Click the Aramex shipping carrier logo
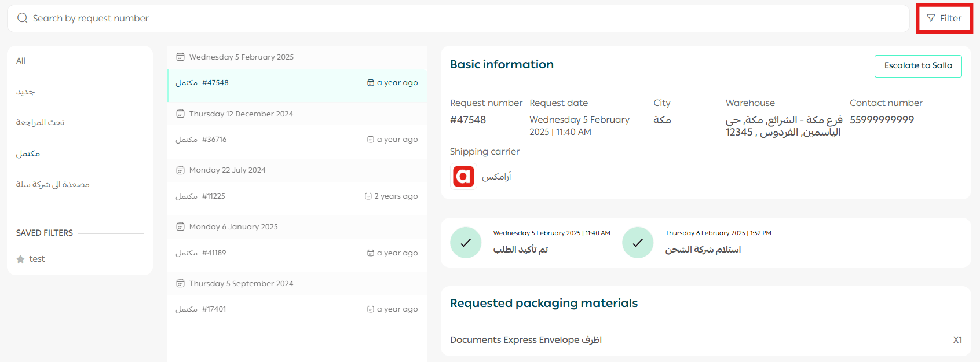The height and width of the screenshot is (362, 980). pos(463,176)
